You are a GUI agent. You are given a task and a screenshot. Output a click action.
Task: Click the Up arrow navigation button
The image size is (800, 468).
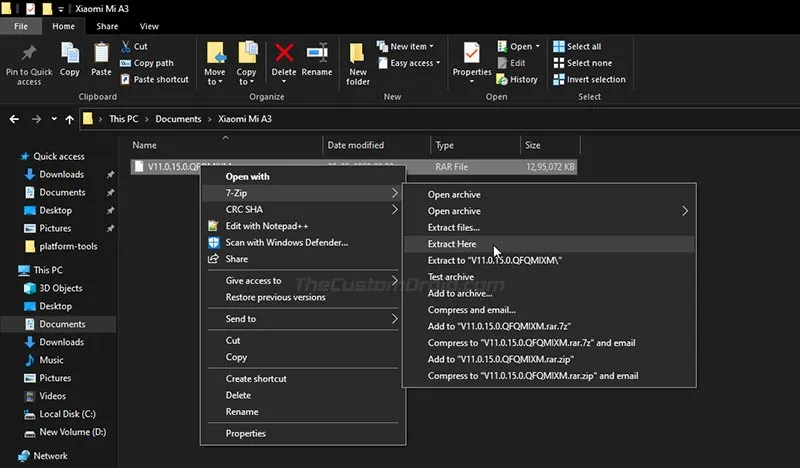click(x=68, y=119)
